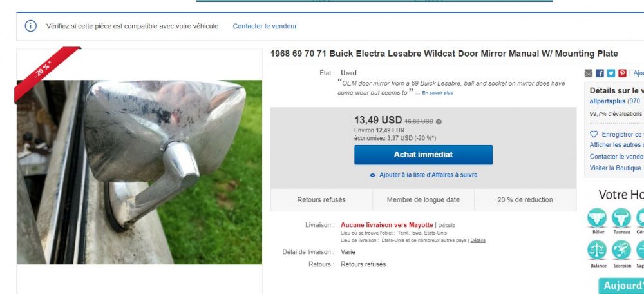Click Afficher les autres objets link
644x294 pixels.
pyautogui.click(x=616, y=144)
